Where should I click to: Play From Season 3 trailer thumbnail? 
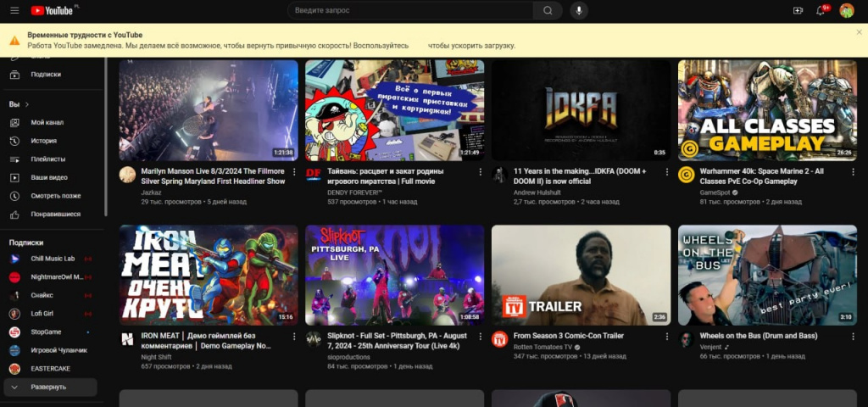click(581, 275)
